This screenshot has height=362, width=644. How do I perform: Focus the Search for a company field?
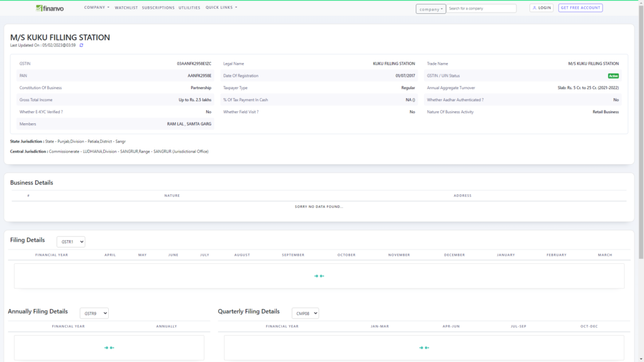481,8
